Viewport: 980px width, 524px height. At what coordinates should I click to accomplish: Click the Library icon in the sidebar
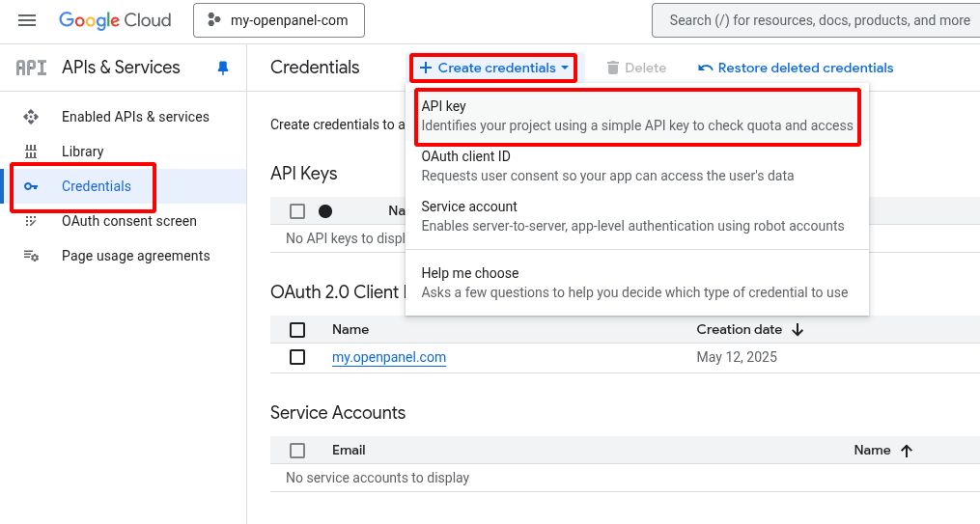pyautogui.click(x=31, y=152)
